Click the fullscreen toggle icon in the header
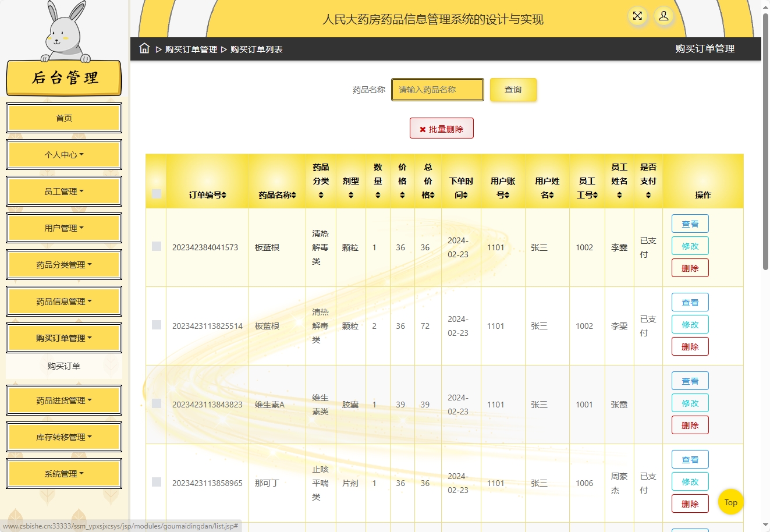 [637, 17]
